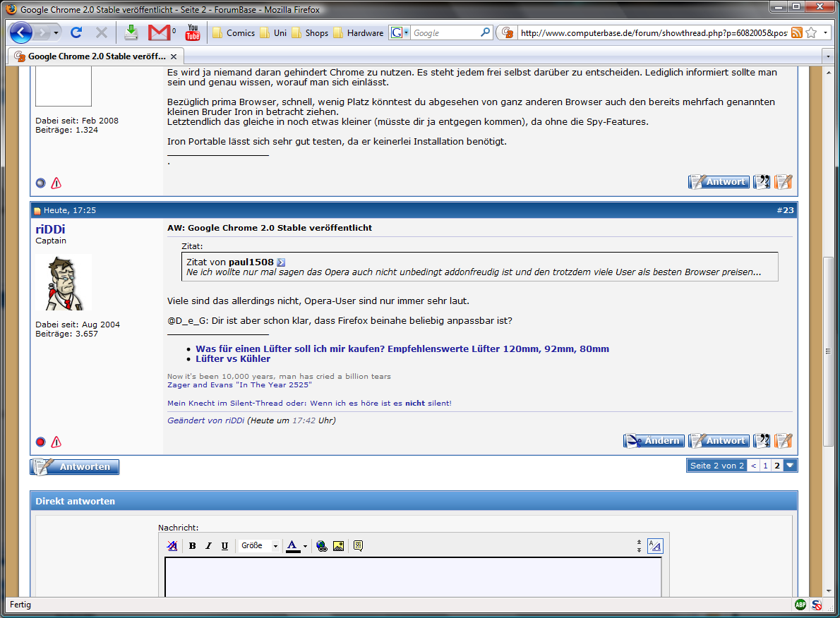Click Ändern to edit post #23

pyautogui.click(x=654, y=441)
